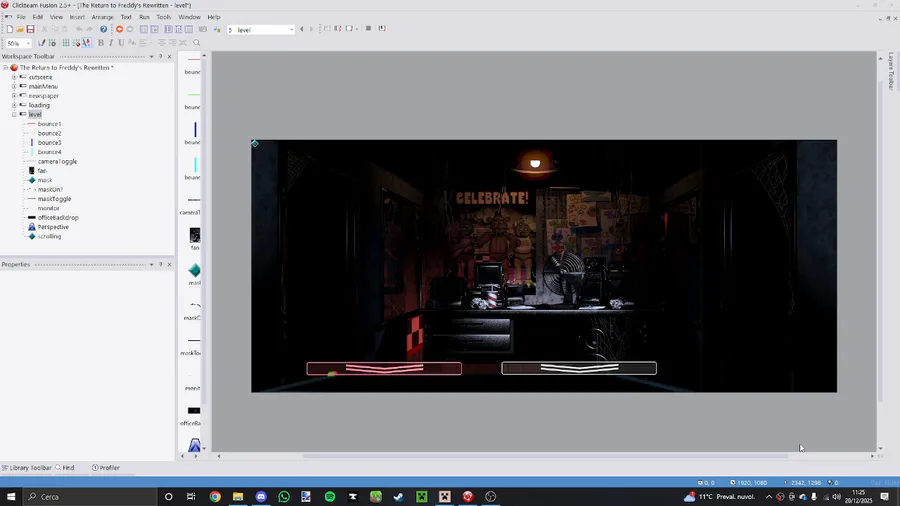Open the Properties panel options dropdown arrow

pyautogui.click(x=152, y=264)
